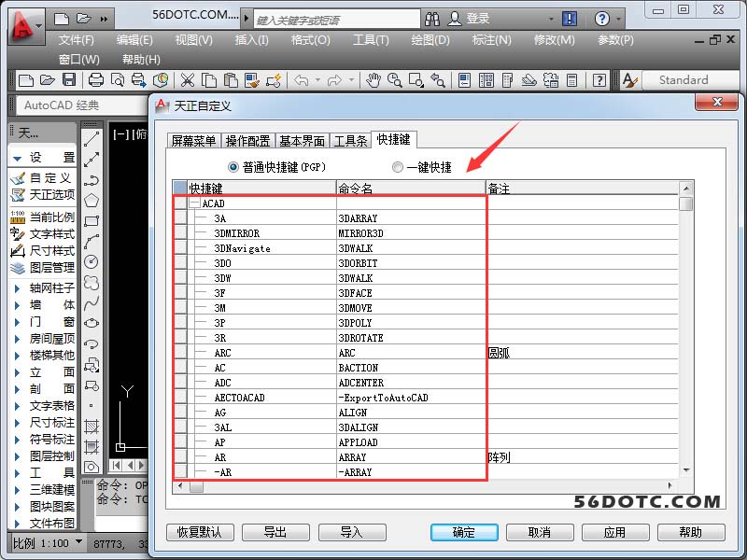Screen dimensions: 747x560
Task: Click the 恢复默认 button
Action: pyautogui.click(x=200, y=532)
